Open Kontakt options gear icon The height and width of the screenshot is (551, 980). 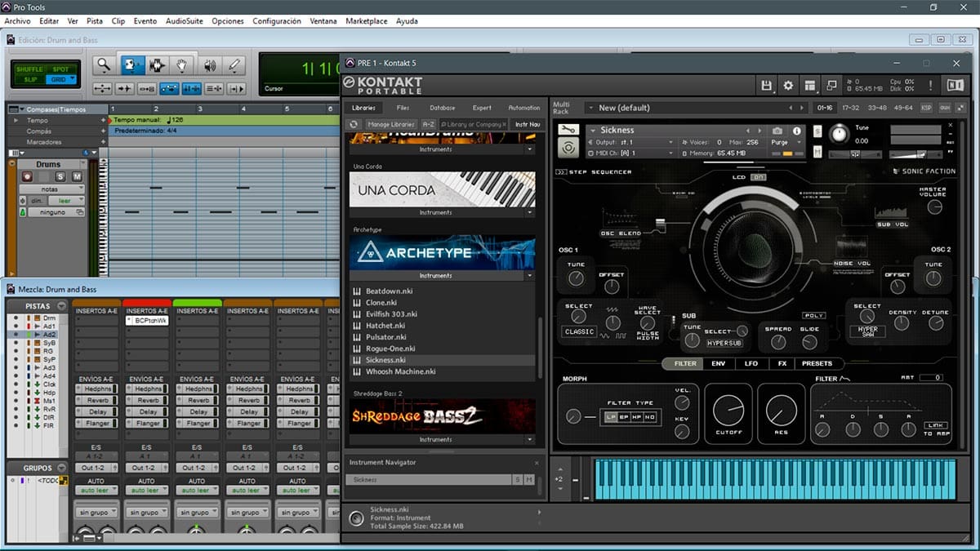[x=788, y=85]
